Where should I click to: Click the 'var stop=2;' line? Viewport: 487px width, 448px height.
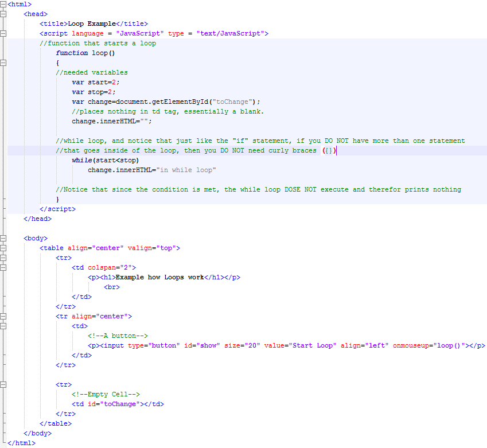(93, 92)
